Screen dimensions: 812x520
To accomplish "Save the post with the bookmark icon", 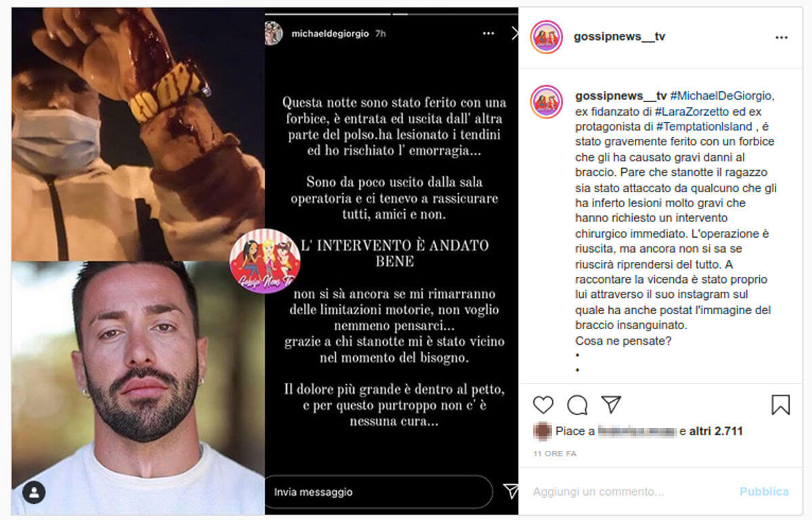I will point(780,405).
